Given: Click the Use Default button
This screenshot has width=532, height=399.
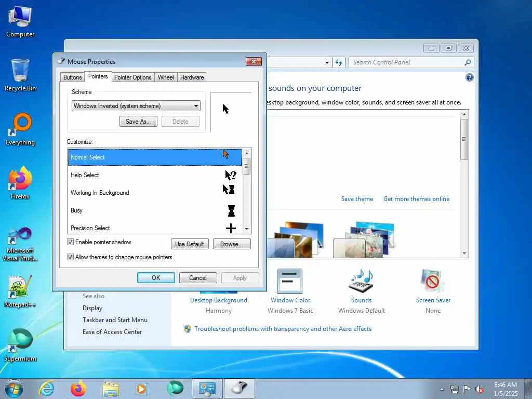Looking at the screenshot, I should (190, 244).
